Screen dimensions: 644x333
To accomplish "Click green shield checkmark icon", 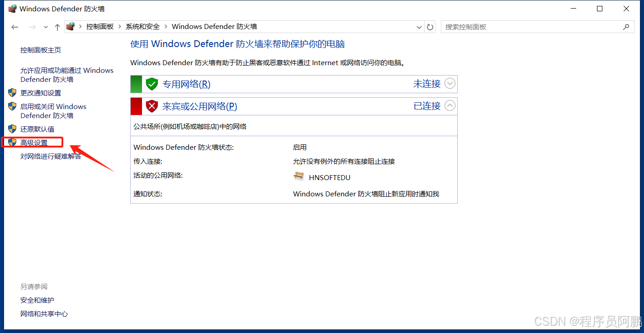I will [x=152, y=84].
